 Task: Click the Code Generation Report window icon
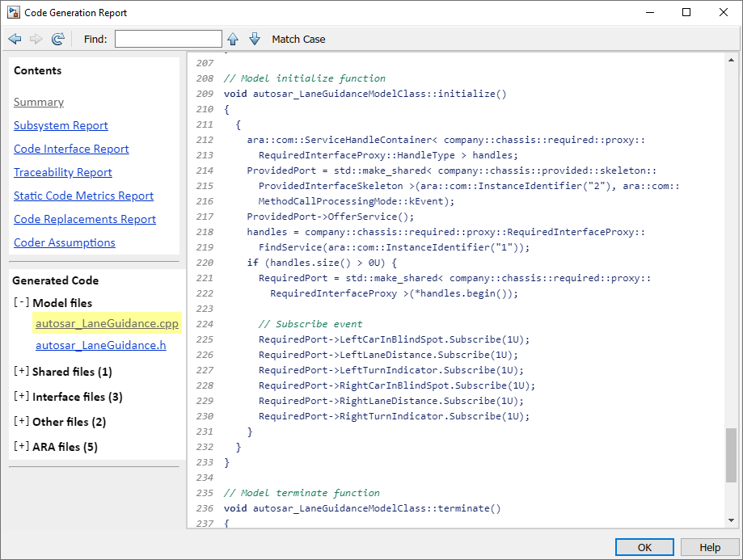13,12
